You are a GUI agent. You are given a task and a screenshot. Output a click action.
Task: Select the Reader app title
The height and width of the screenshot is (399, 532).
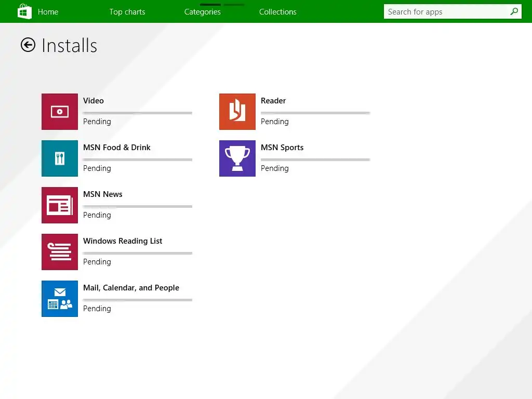click(273, 101)
